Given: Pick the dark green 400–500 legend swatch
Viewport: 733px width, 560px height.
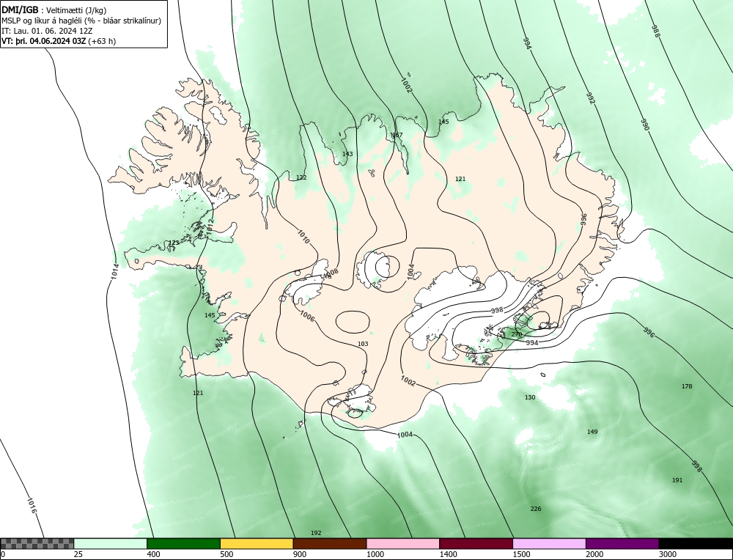Looking at the screenshot, I should coord(183,543).
